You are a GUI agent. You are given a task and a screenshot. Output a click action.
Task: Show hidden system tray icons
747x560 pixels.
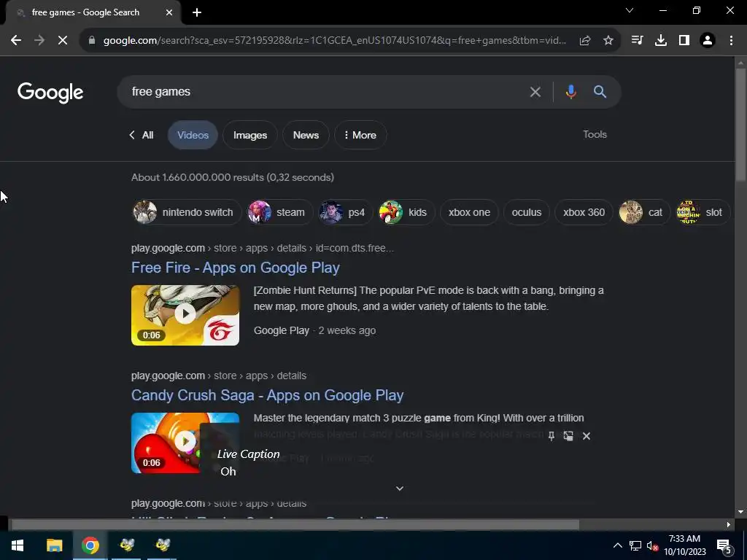pyautogui.click(x=617, y=545)
